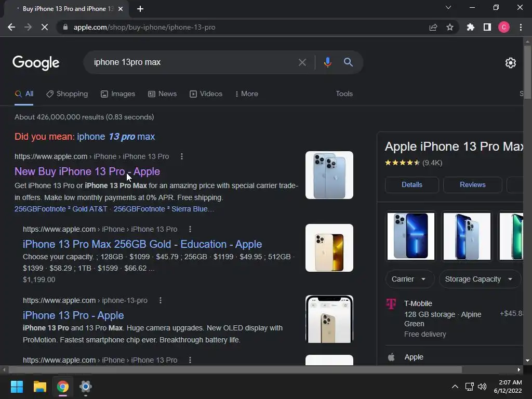Viewport: 532px width, 399px height.
Task: Switch to the Shopping tab
Action: (x=67, y=94)
